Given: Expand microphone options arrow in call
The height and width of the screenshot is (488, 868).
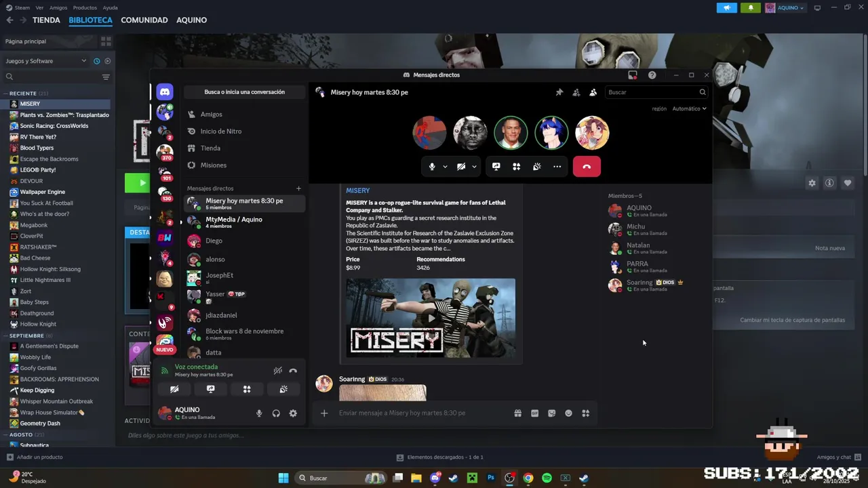Looking at the screenshot, I should coord(445,167).
